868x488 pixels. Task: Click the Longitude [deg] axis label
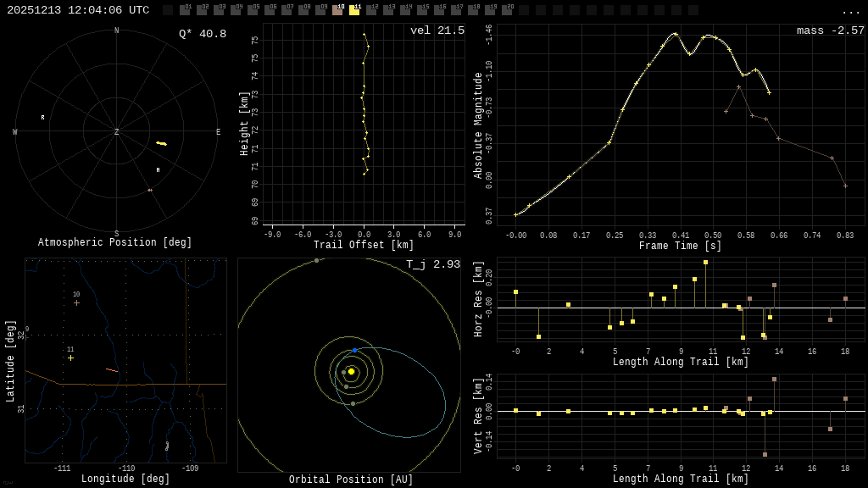click(125, 479)
